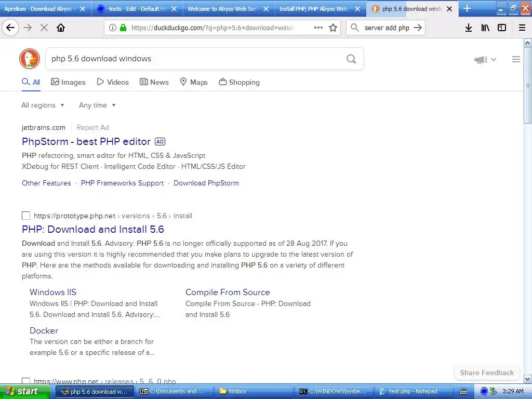Open the Firefox Library icon

tap(485, 28)
